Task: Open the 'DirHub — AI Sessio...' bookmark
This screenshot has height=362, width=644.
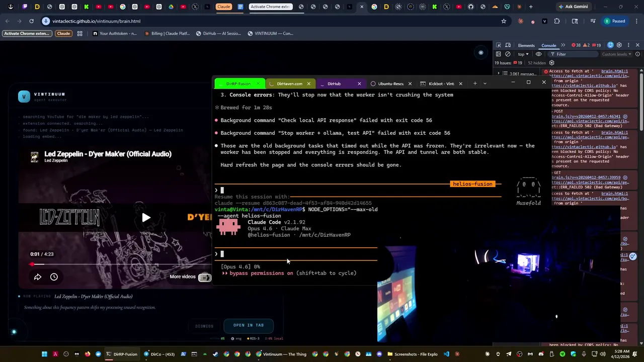Action: (x=218, y=34)
